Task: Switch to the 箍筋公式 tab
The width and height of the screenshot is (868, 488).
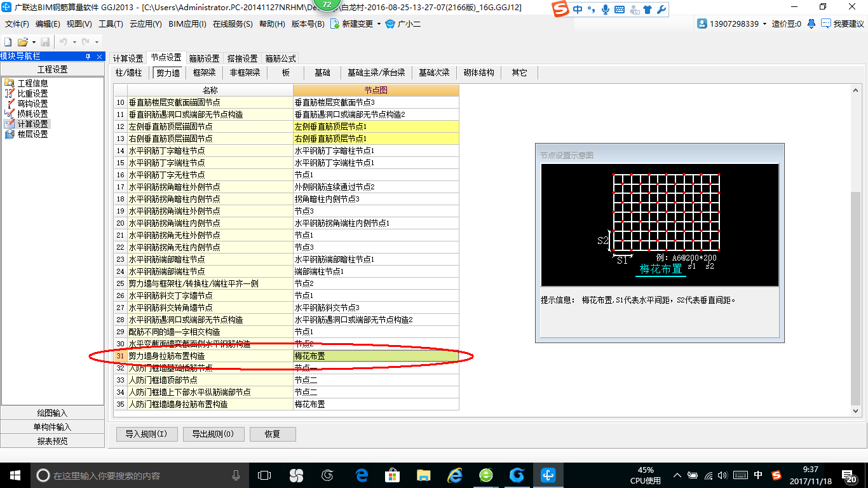Action: (x=280, y=58)
